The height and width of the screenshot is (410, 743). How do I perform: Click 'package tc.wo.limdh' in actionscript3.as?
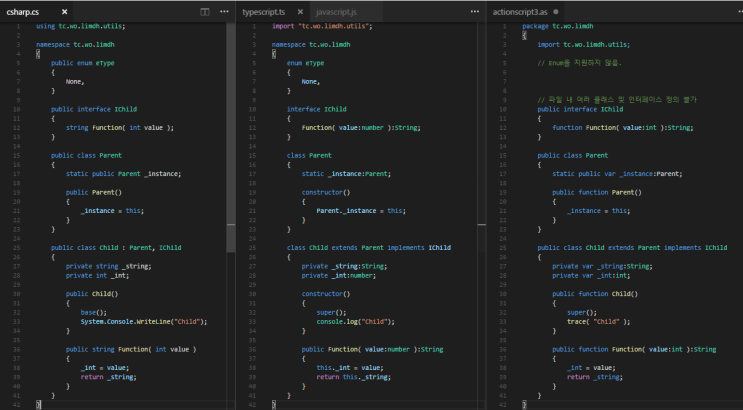pyautogui.click(x=557, y=26)
